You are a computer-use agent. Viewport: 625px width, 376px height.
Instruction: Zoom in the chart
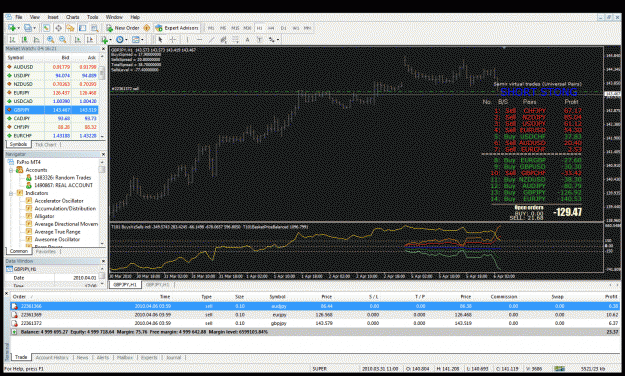pos(50,39)
